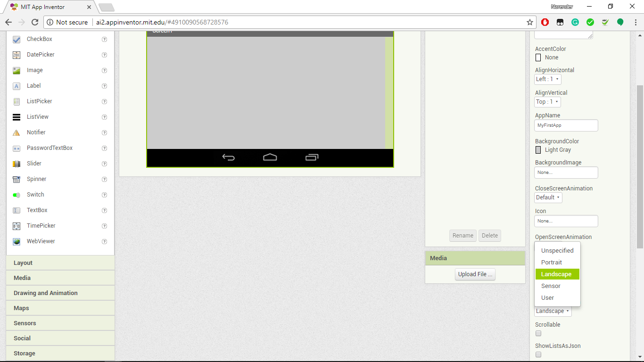Image resolution: width=644 pixels, height=362 pixels.
Task: Expand the Layout palette section
Action: pyautogui.click(x=60, y=263)
